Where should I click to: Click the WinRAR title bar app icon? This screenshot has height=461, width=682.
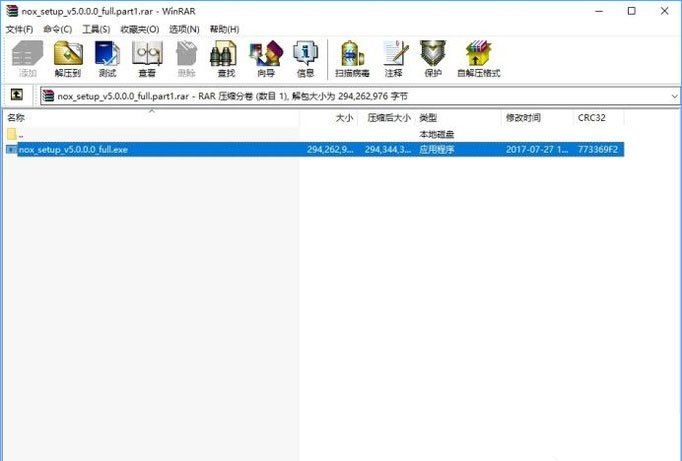click(x=12, y=11)
